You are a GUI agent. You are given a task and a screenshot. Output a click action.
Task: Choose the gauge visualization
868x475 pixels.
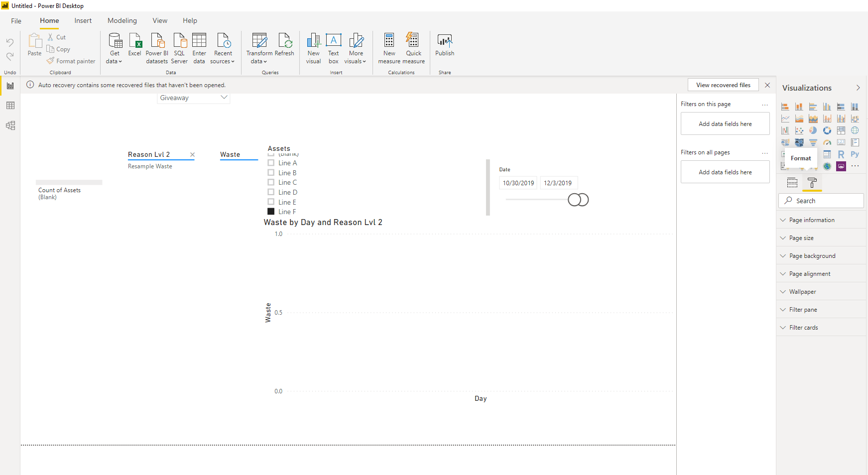[827, 142]
